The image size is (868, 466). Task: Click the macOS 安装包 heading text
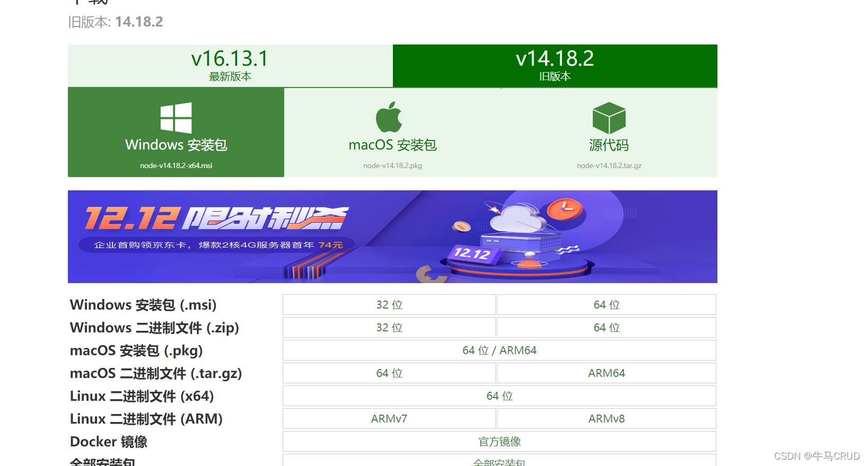[393, 145]
